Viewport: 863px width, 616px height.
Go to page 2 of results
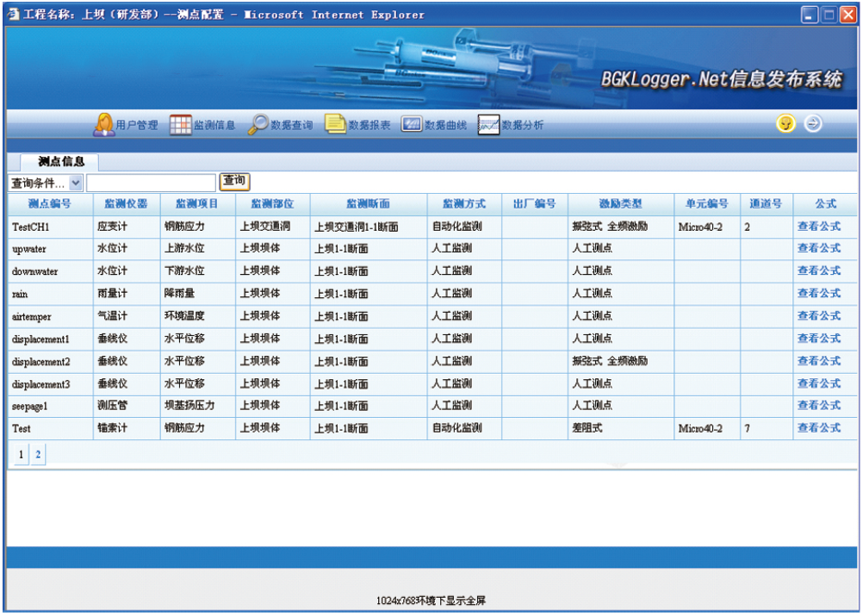click(x=38, y=455)
